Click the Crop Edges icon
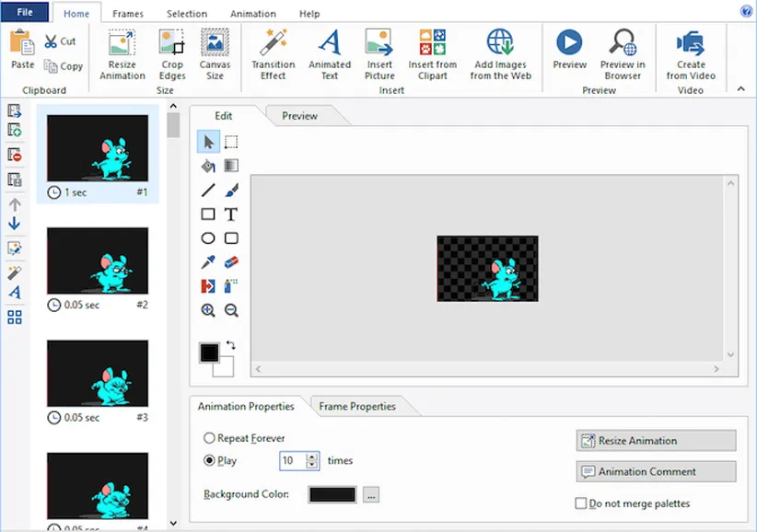Viewport: 757px width, 532px height. click(x=172, y=53)
